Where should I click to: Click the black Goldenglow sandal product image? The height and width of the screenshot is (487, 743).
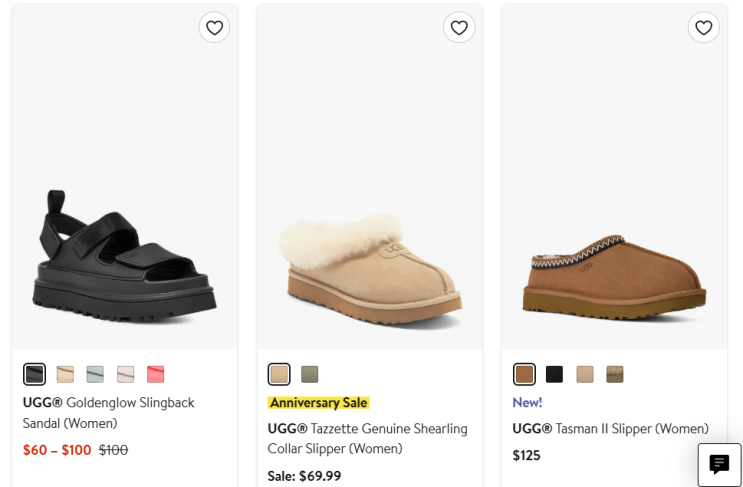tap(123, 250)
